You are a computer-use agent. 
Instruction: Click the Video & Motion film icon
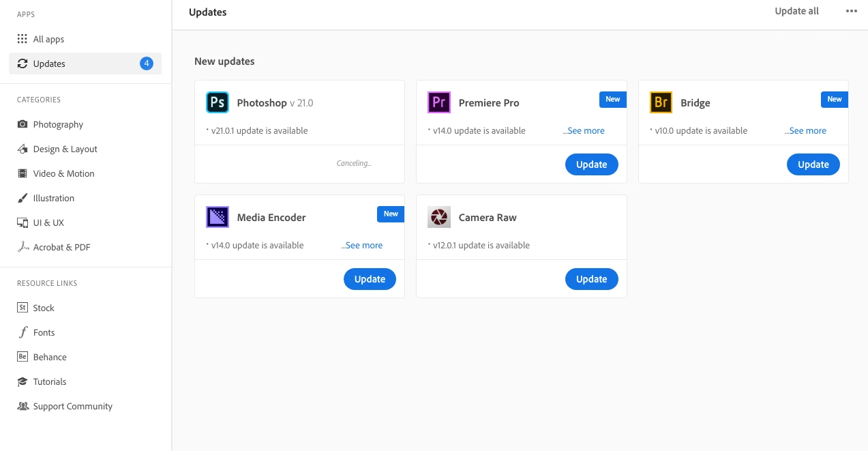23,173
